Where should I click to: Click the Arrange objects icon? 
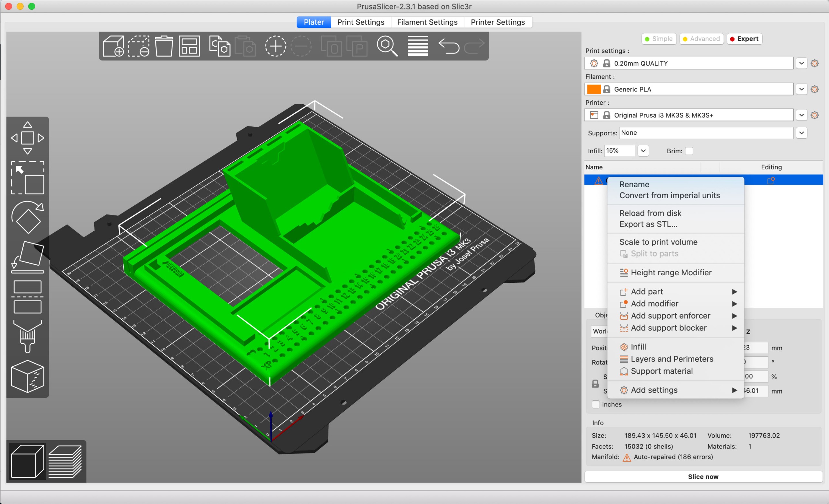[x=189, y=46]
